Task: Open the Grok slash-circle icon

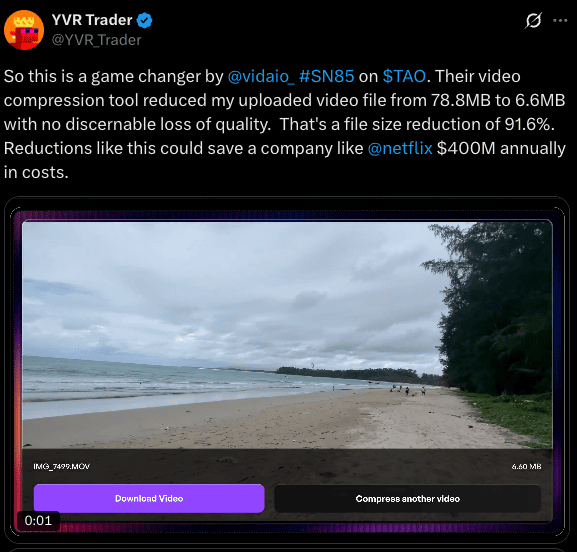Action: click(x=533, y=20)
